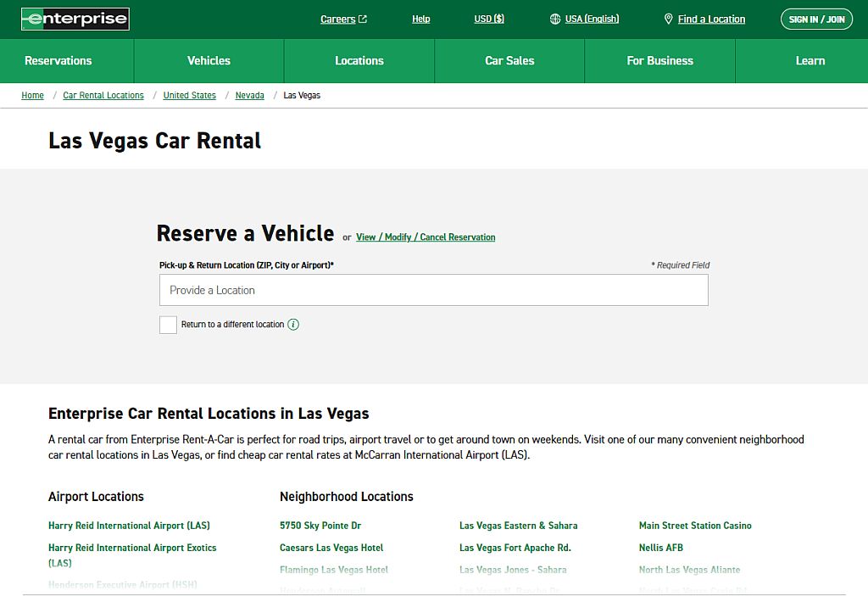The height and width of the screenshot is (596, 868).
Task: Expand the Reservations menu
Action: (58, 61)
